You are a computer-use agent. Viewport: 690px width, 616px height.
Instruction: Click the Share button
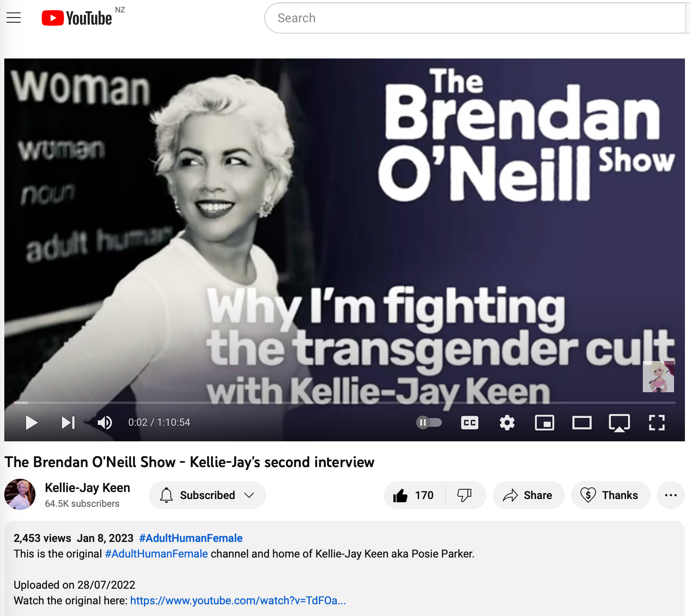(528, 495)
